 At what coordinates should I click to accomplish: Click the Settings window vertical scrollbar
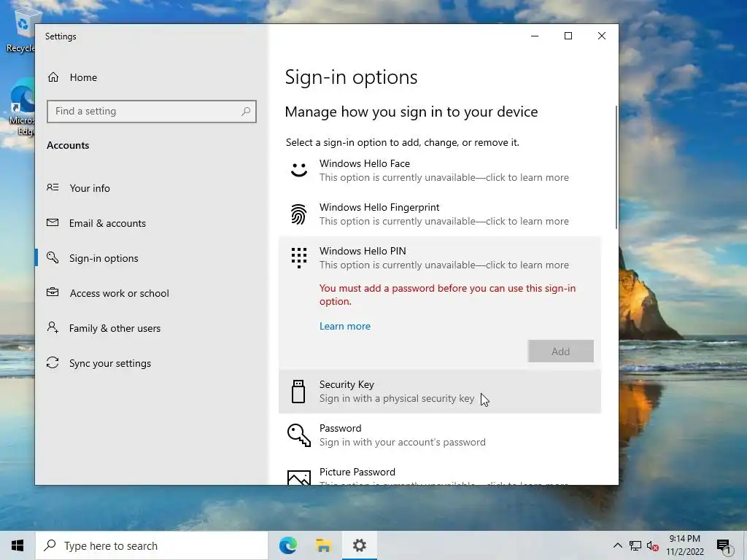click(616, 167)
